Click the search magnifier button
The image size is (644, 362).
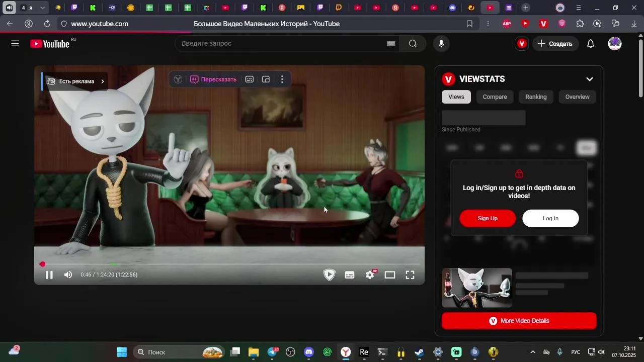click(413, 44)
